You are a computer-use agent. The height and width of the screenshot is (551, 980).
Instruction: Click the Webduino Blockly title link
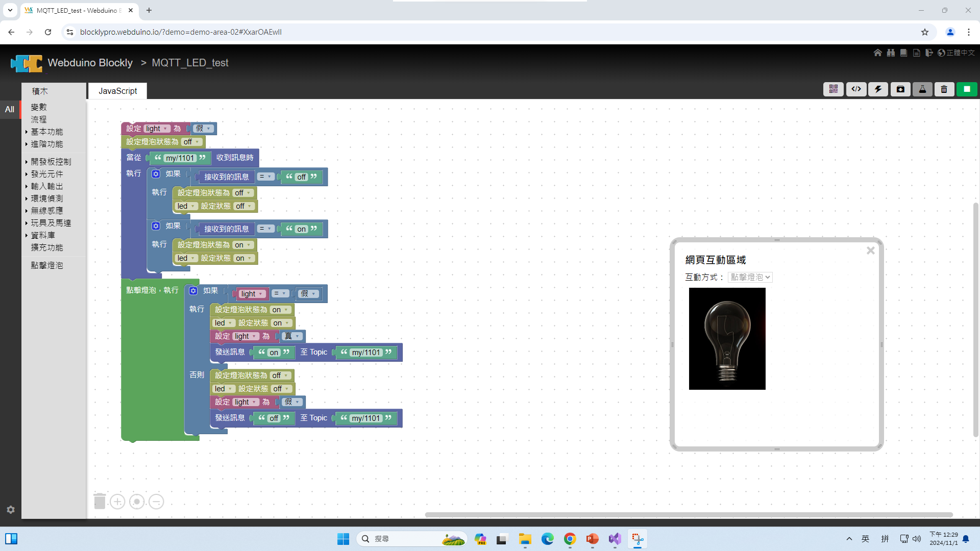click(90, 63)
